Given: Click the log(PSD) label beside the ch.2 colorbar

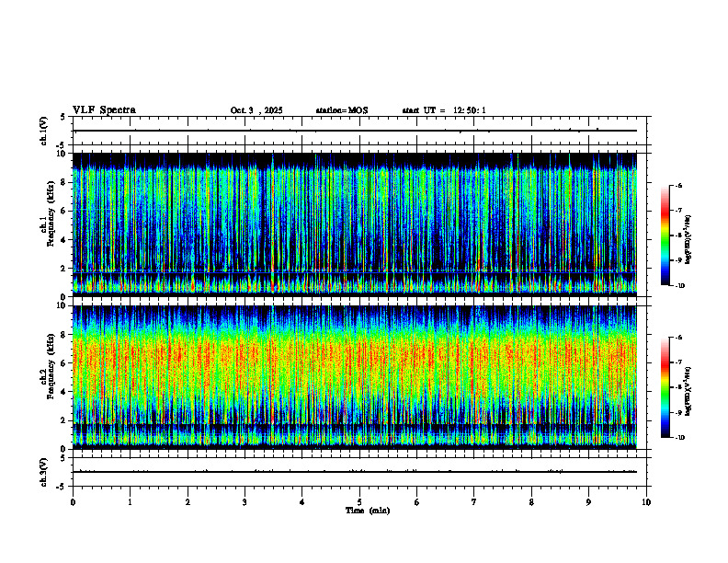Looking at the screenshot, I should pos(689,391).
